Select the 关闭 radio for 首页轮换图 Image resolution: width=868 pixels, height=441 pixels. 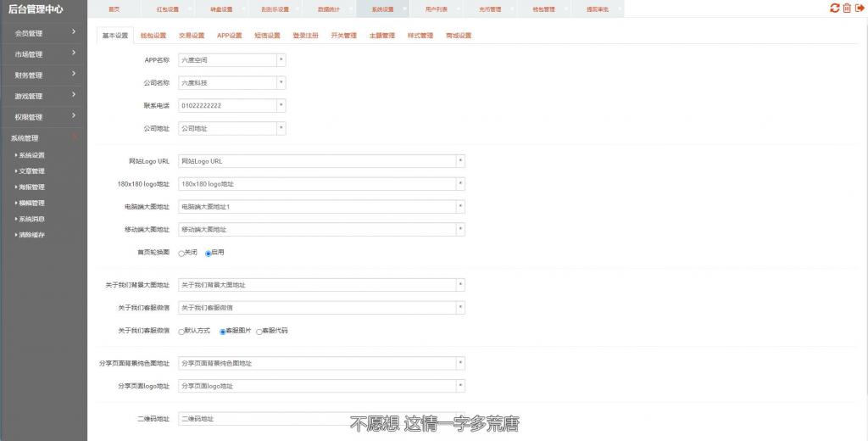181,253
